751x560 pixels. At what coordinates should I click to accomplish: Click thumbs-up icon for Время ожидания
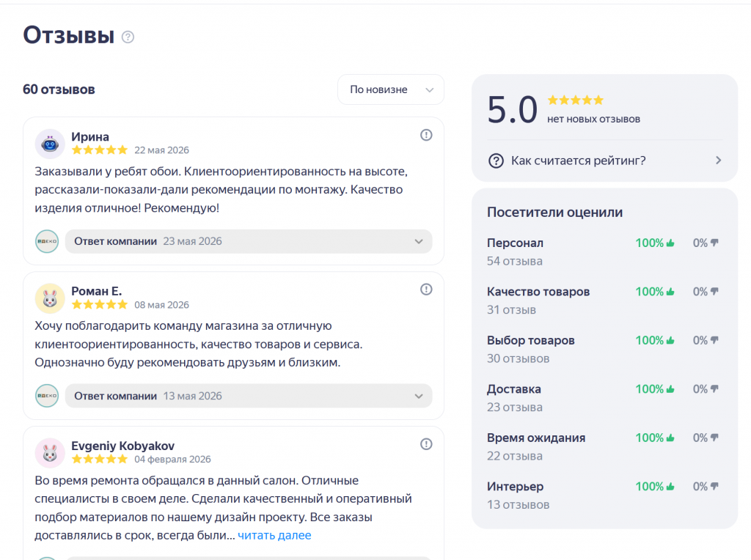tap(670, 438)
